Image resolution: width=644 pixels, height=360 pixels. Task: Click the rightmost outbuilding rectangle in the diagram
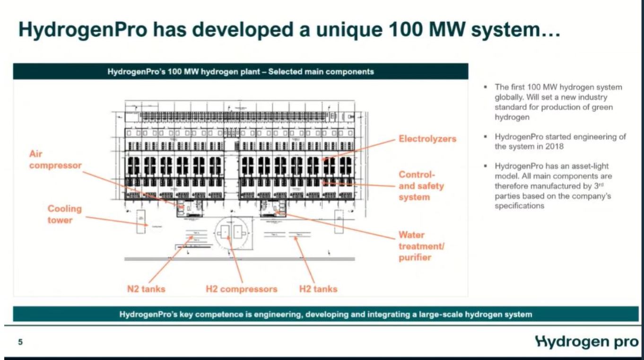tap(339, 221)
